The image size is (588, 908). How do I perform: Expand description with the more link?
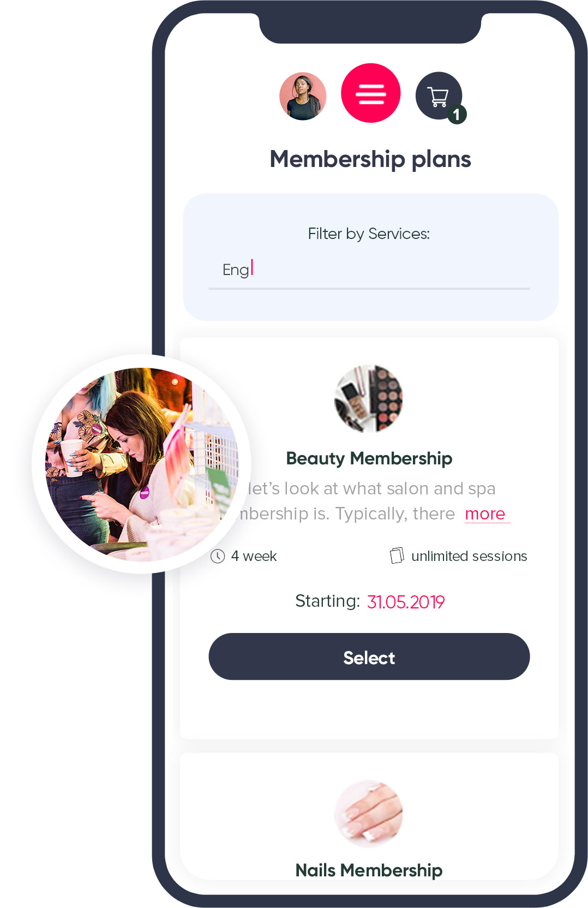coord(485,513)
